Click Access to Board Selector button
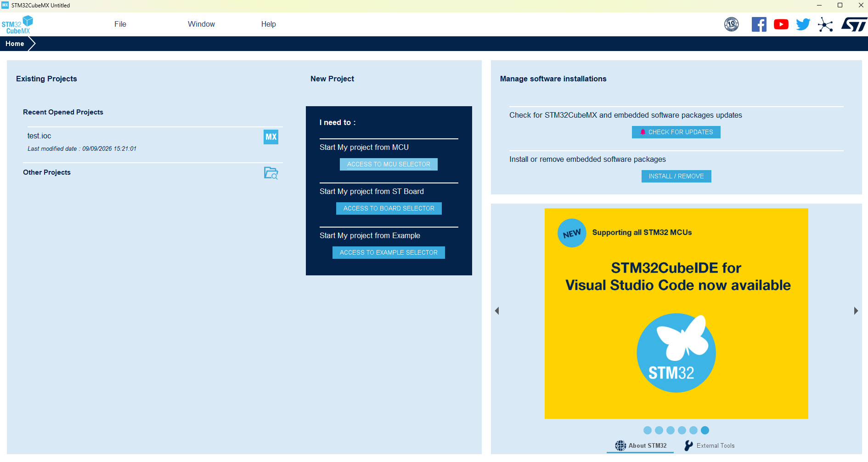Viewport: 868px width, 462px height. coord(389,209)
